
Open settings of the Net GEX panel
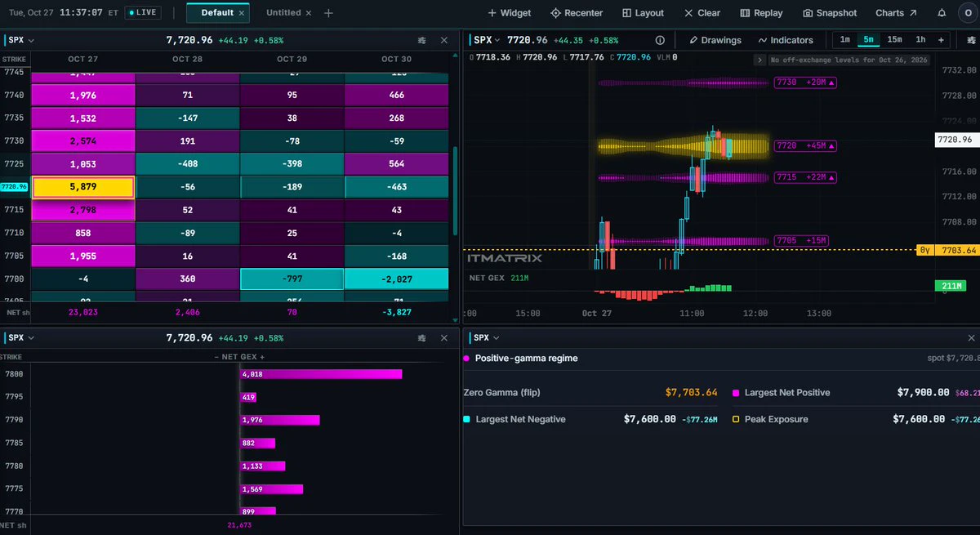point(421,337)
